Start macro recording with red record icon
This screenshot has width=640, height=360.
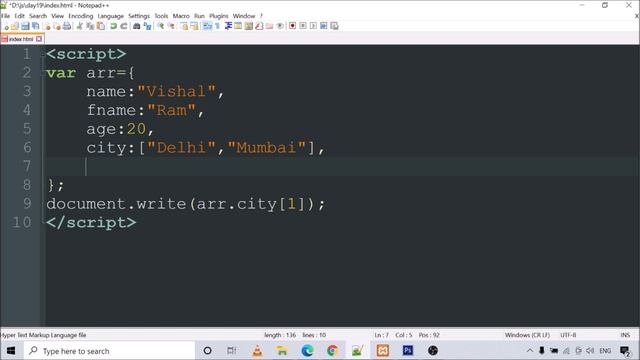click(293, 26)
